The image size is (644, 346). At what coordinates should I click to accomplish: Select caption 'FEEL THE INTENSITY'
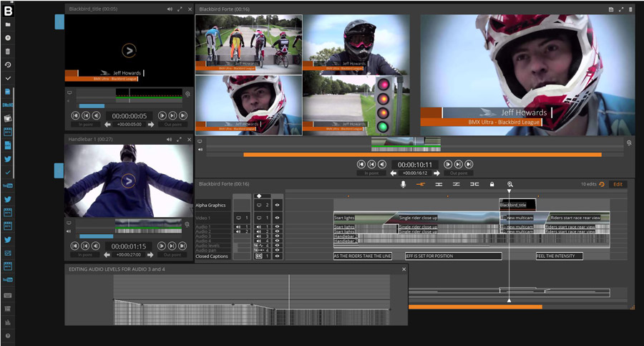560,256
